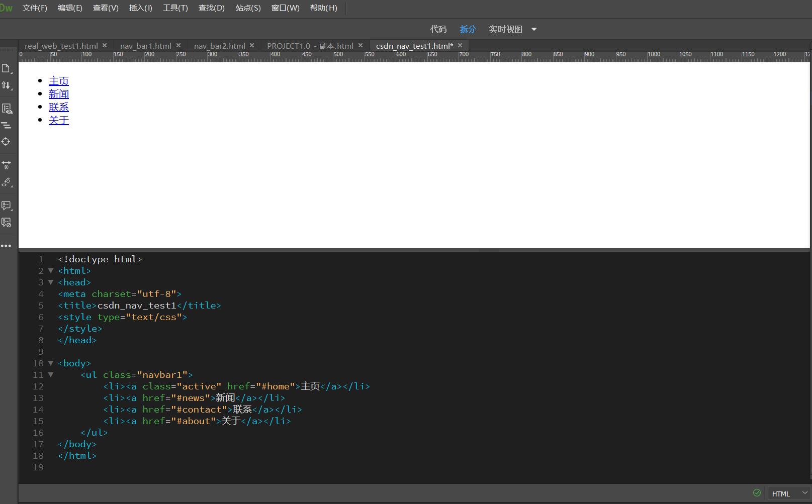
Task: Click the Open Documents icon
Action: [7, 69]
